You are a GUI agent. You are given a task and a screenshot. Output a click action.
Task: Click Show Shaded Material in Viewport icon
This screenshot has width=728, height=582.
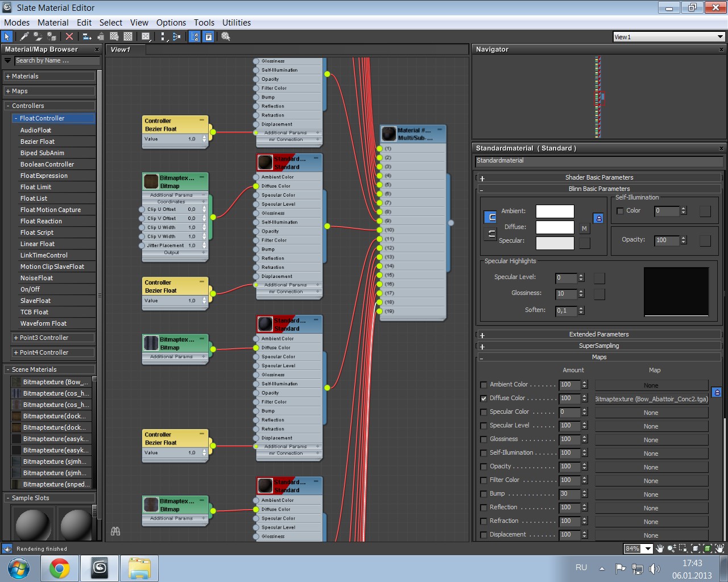114,36
